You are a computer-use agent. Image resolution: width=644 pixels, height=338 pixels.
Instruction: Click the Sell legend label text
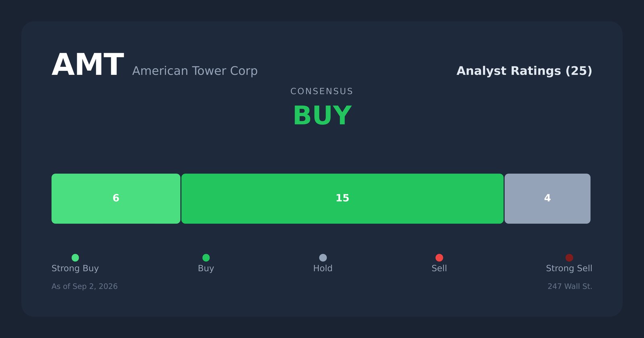tap(439, 268)
